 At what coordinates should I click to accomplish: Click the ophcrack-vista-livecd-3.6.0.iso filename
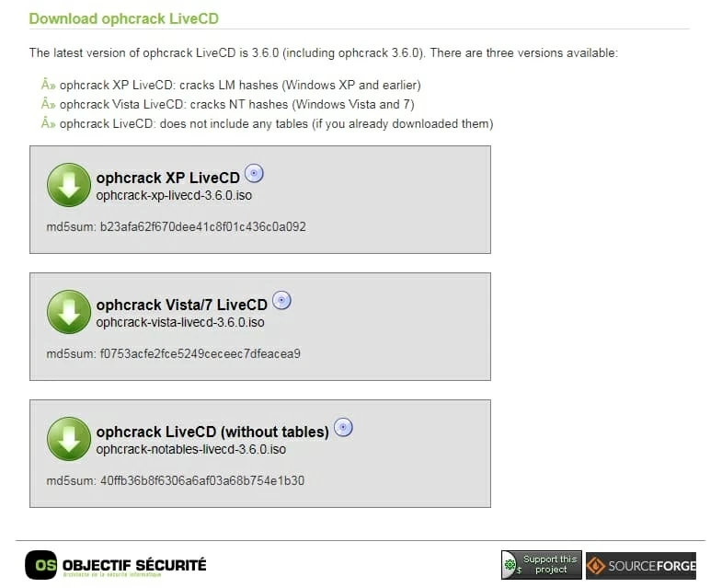[180, 323]
